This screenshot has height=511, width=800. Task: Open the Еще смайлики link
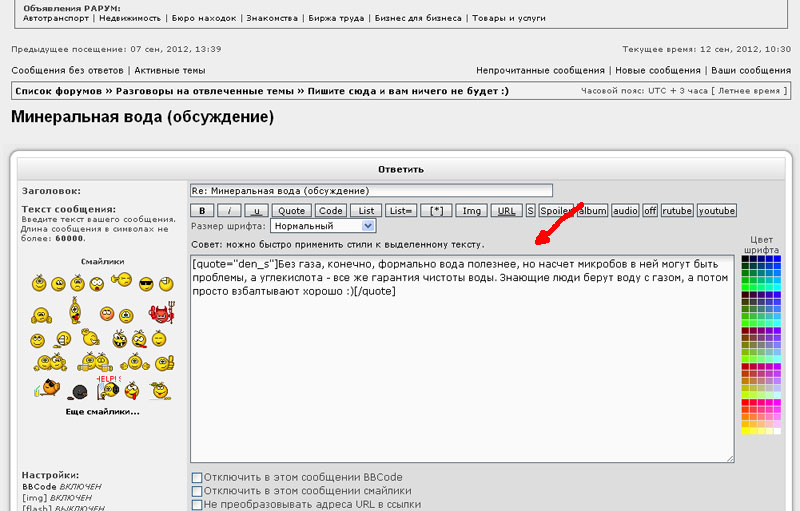click(x=102, y=411)
